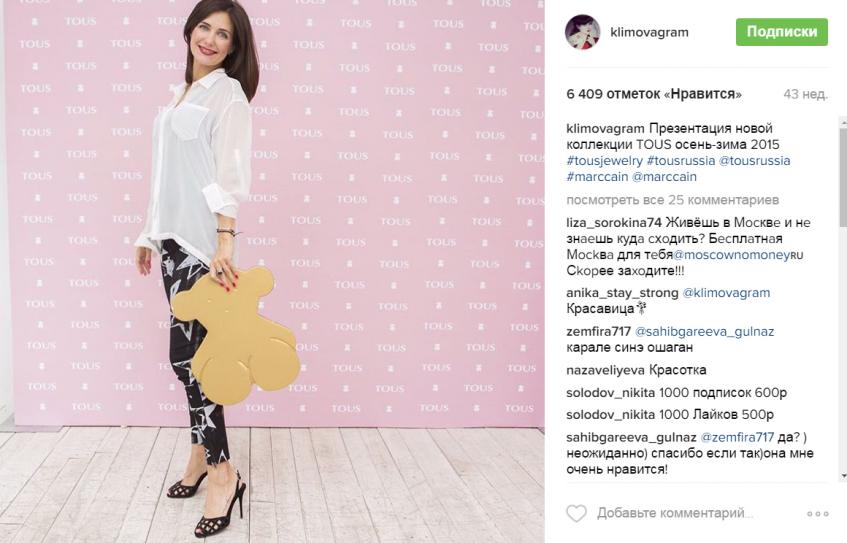847x543 pixels.
Task: Open klimovagram profile avatar picture
Action: coord(582,32)
